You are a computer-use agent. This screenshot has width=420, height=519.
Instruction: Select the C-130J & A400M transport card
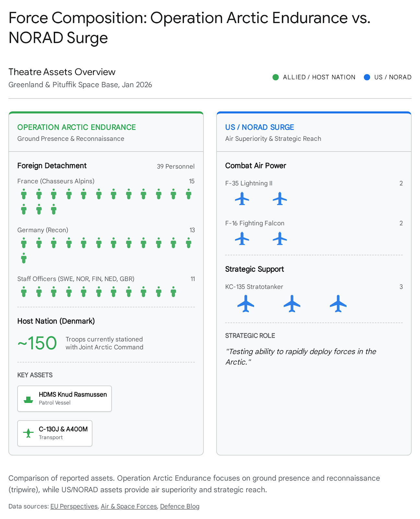(55, 433)
